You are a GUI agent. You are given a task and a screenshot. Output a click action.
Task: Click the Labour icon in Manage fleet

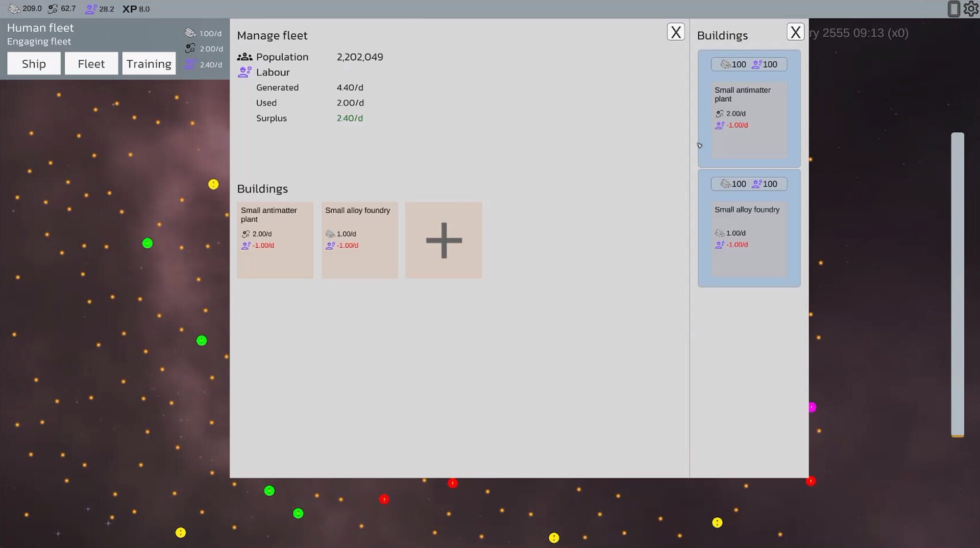(244, 72)
